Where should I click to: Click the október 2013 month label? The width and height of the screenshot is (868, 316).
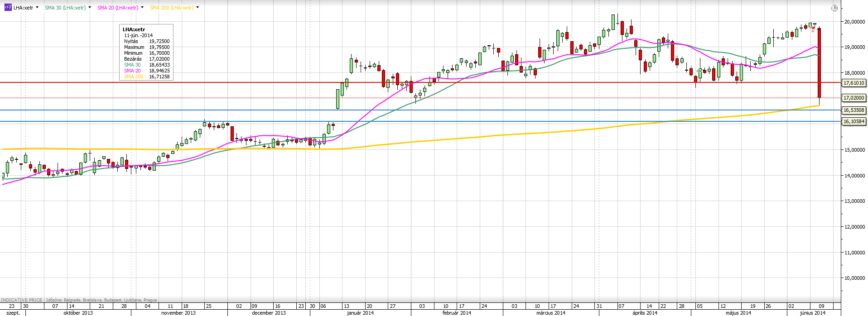coord(78,313)
